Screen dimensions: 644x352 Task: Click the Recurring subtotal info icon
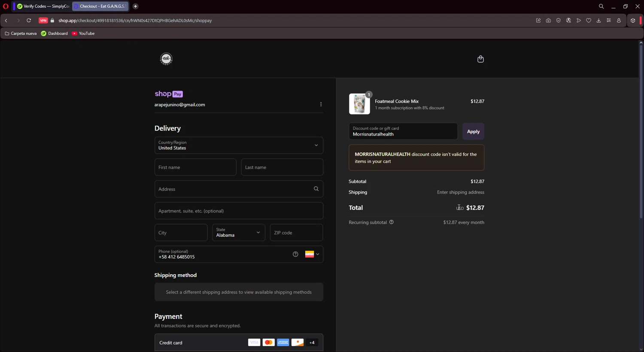click(391, 222)
